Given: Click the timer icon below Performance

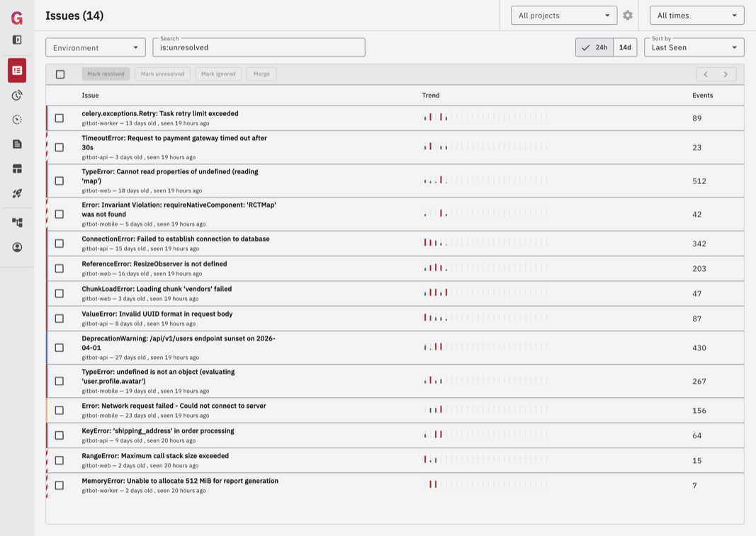Looking at the screenshot, I should click(x=15, y=120).
